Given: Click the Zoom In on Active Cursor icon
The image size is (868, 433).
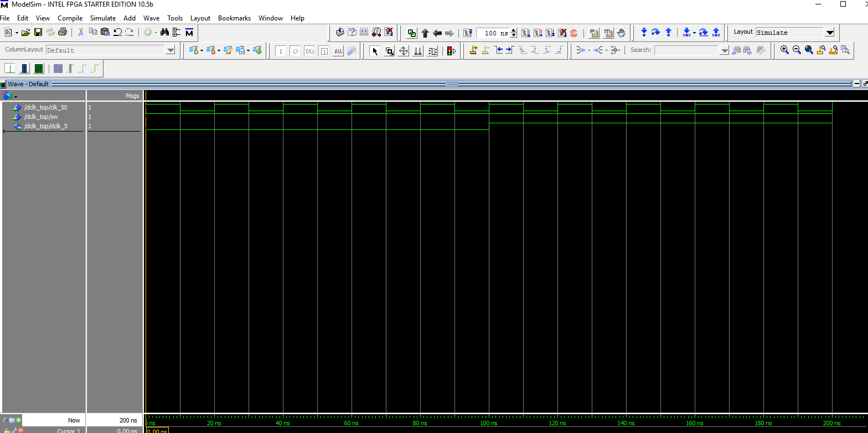Looking at the screenshot, I should tap(821, 50).
